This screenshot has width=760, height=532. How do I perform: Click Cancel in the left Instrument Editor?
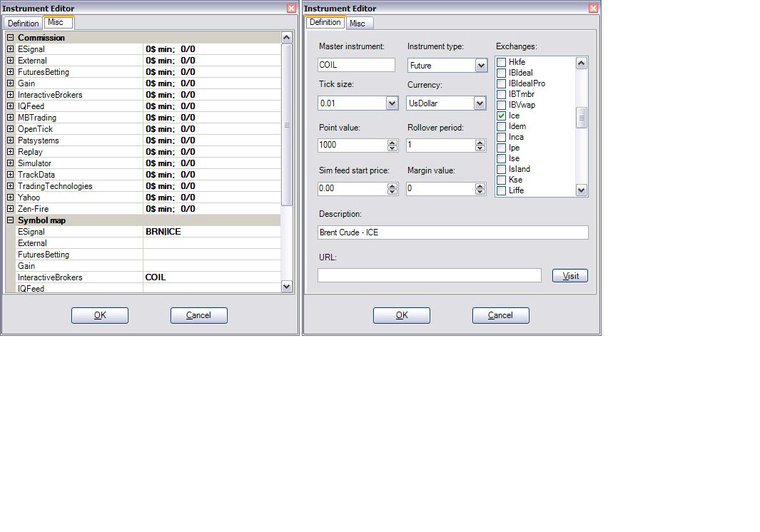(198, 315)
